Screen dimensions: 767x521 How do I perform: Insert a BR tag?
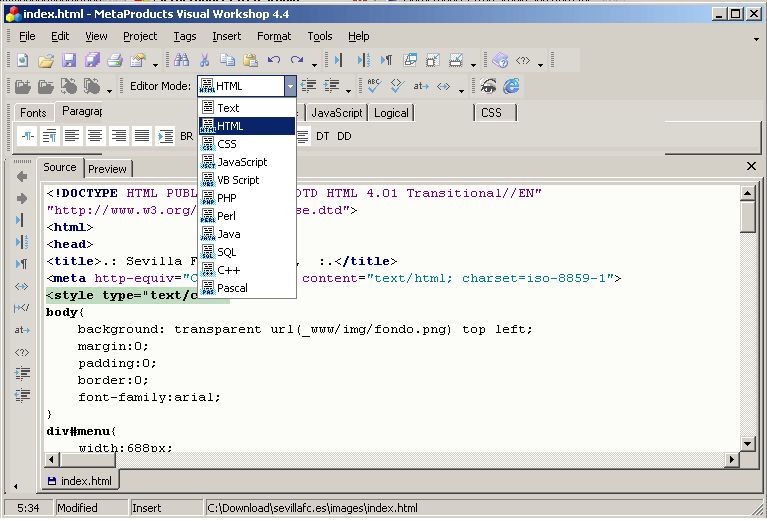pos(186,136)
